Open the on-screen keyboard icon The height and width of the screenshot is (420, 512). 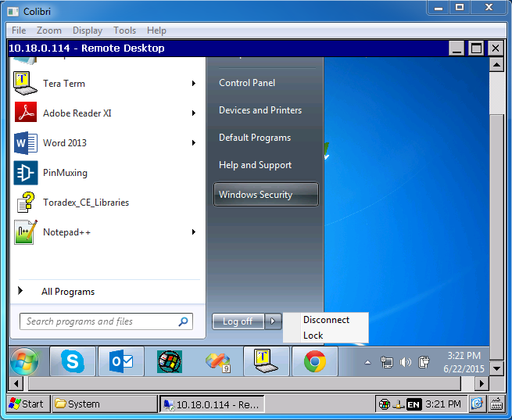tap(496, 404)
